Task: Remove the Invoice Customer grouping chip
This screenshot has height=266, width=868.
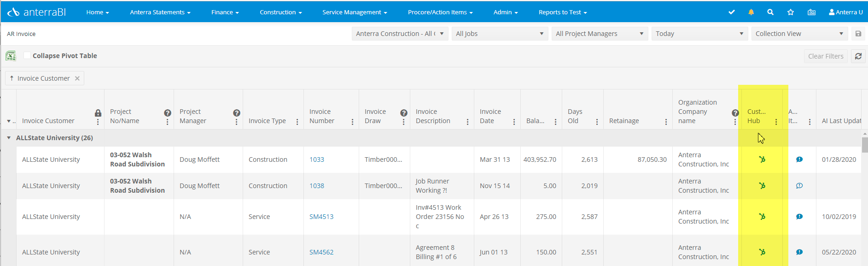Action: 77,78
